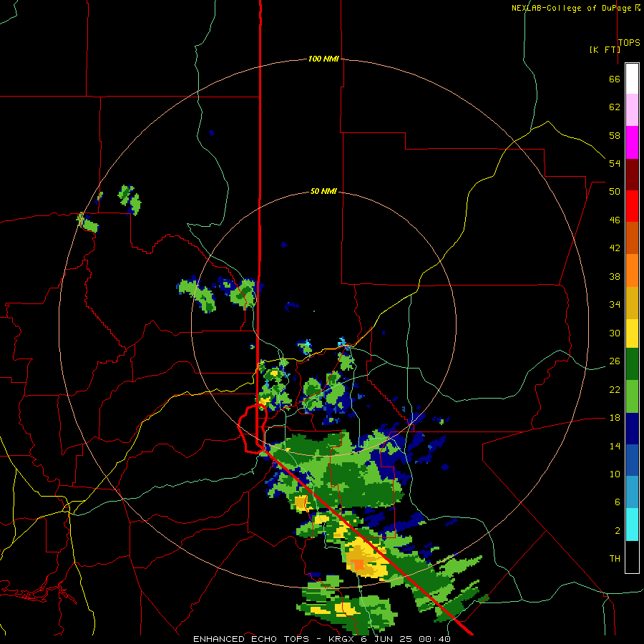
Task: Click the 18 legend value
Action: click(615, 418)
